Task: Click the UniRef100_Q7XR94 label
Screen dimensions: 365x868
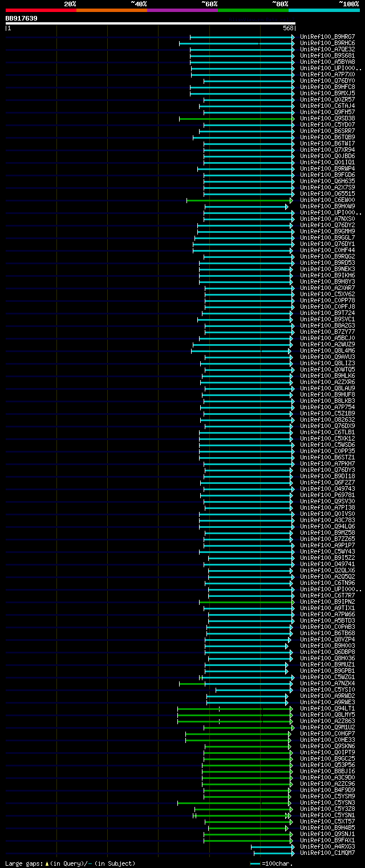Action: [327, 150]
